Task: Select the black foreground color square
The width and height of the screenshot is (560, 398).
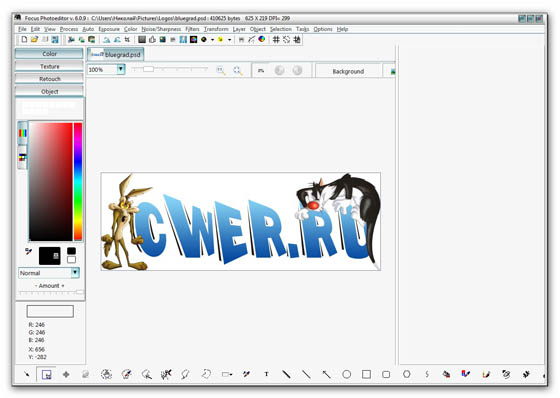Action: [71, 251]
